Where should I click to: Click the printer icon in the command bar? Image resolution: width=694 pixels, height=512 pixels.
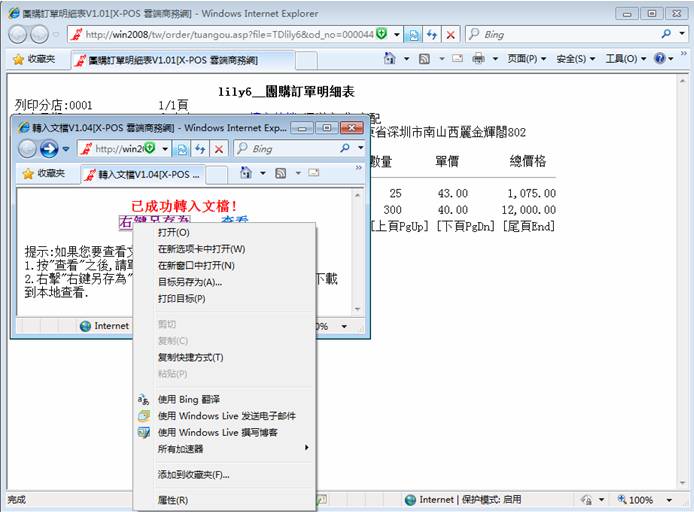tap(478, 59)
